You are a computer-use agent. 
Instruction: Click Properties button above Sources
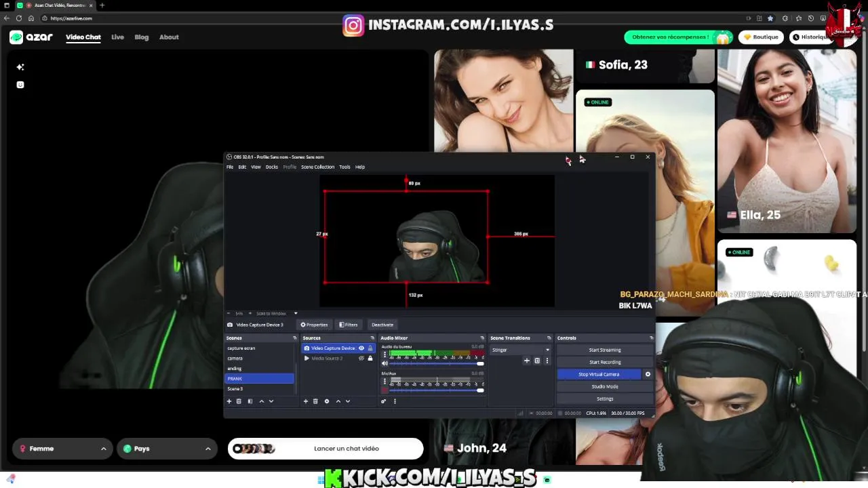tap(314, 325)
